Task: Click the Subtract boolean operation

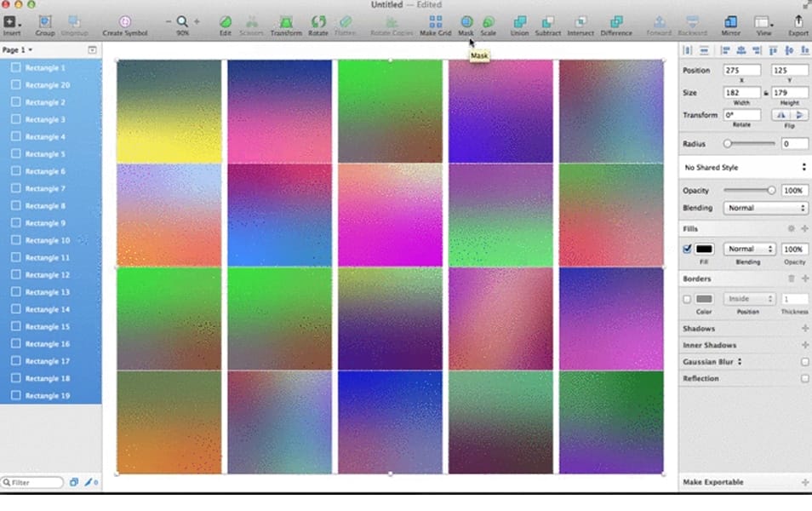Action: [548, 24]
